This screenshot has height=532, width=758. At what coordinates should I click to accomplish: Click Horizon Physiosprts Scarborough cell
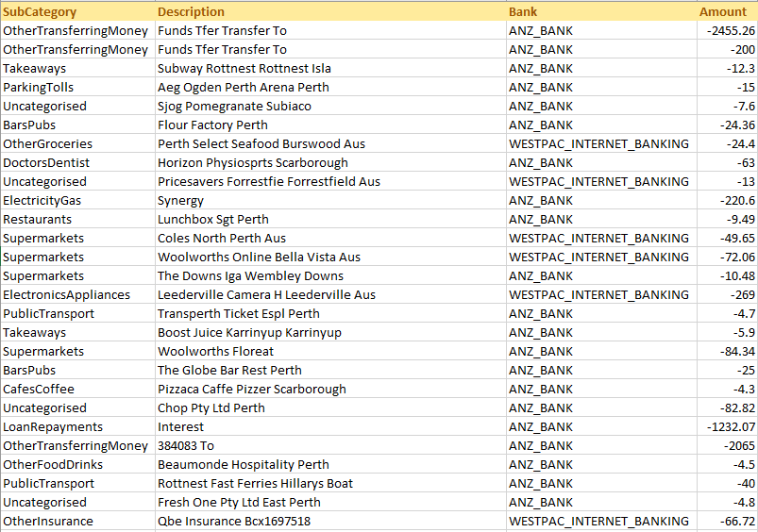point(330,162)
